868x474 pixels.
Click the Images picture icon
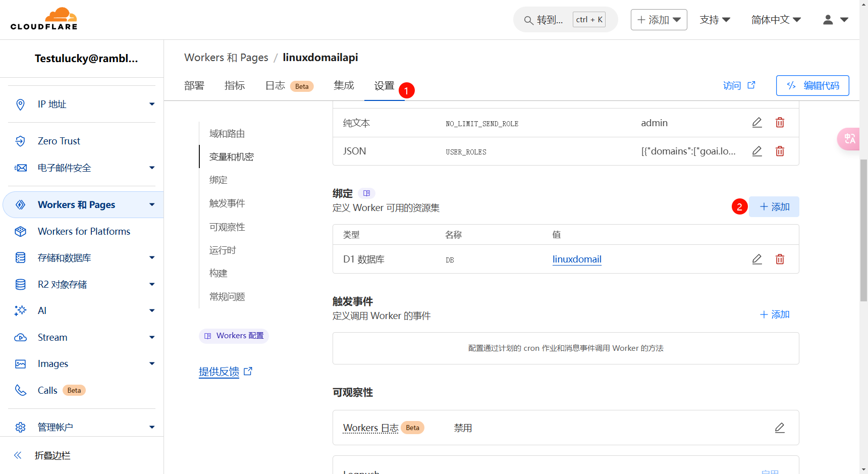coord(20,364)
